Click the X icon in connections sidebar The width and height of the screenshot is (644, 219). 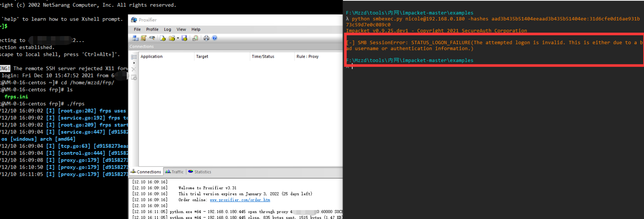pos(134,69)
